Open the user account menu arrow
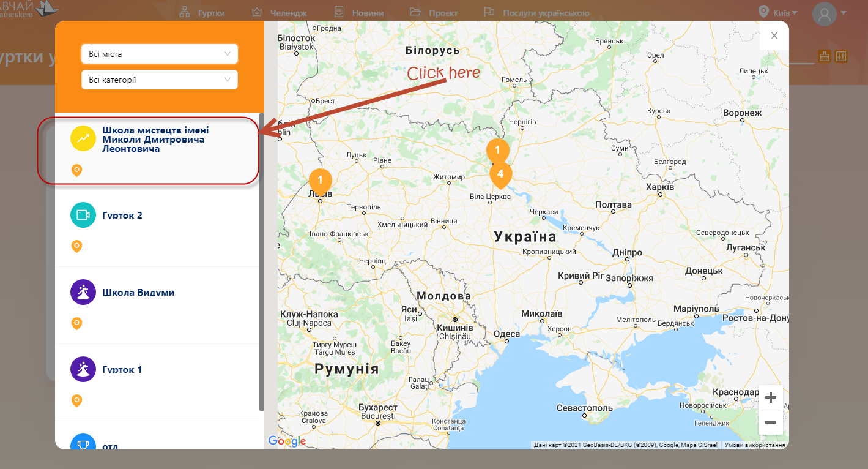 [844, 13]
